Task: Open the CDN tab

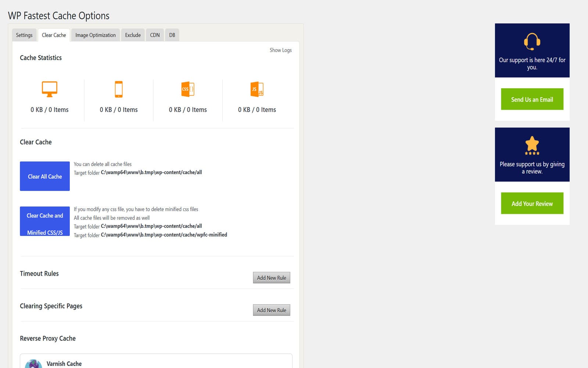Action: pos(155,35)
